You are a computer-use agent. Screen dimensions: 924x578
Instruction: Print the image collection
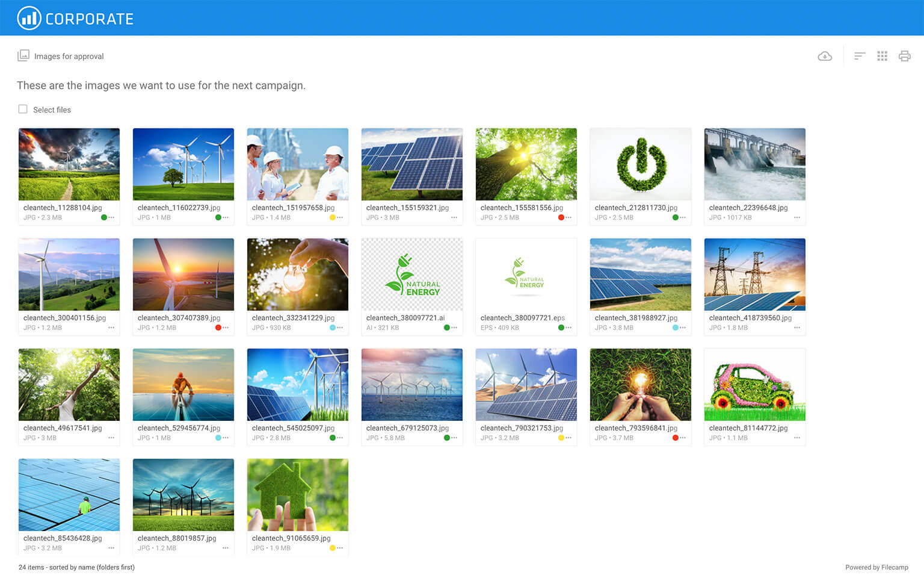pos(905,56)
